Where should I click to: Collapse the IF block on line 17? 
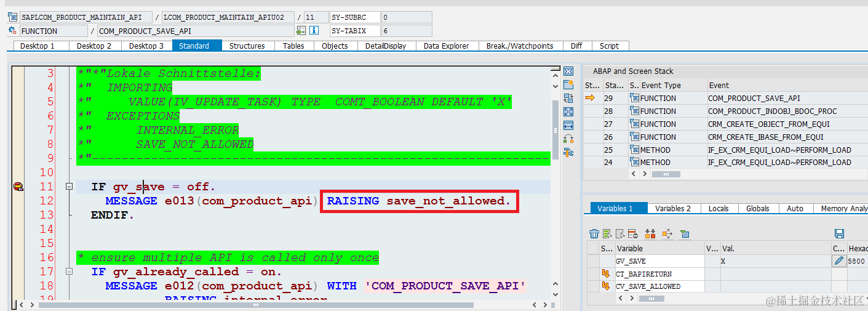tap(70, 272)
